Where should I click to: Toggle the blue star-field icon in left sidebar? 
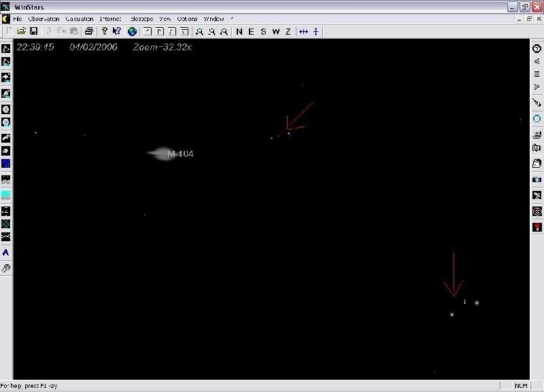[x=6, y=163]
